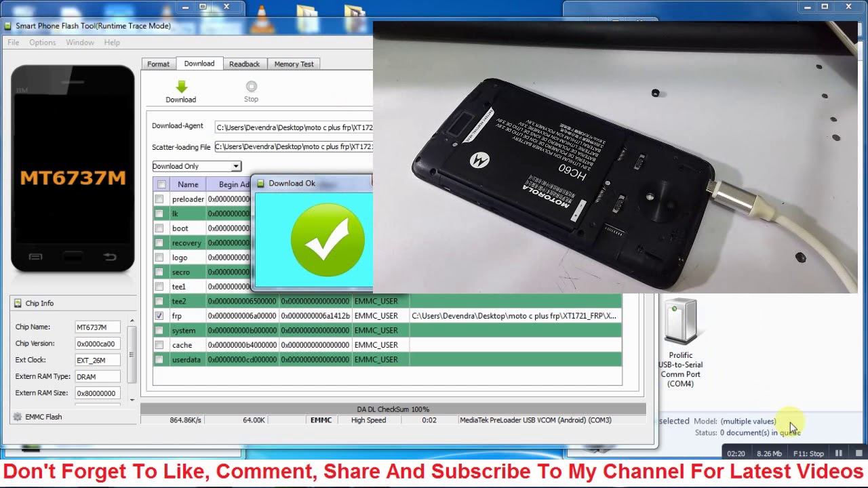868x488 pixels.
Task: Click the frp file location path cell
Action: coord(514,316)
